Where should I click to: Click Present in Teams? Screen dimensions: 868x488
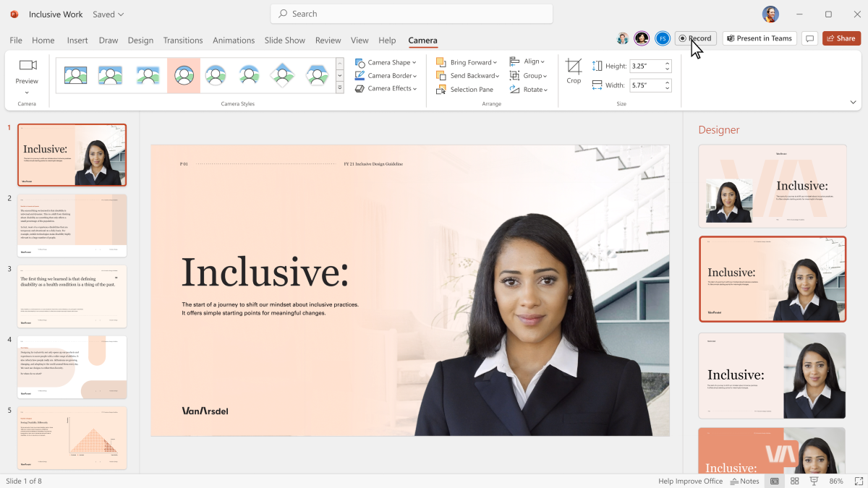click(x=759, y=38)
